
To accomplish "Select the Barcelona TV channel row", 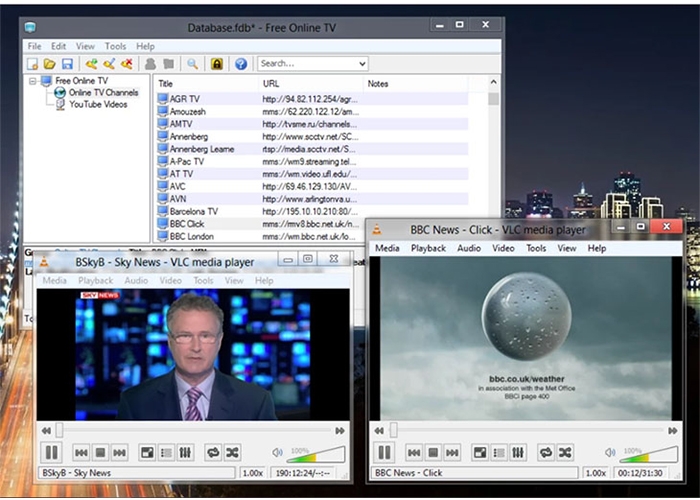I will click(312, 212).
